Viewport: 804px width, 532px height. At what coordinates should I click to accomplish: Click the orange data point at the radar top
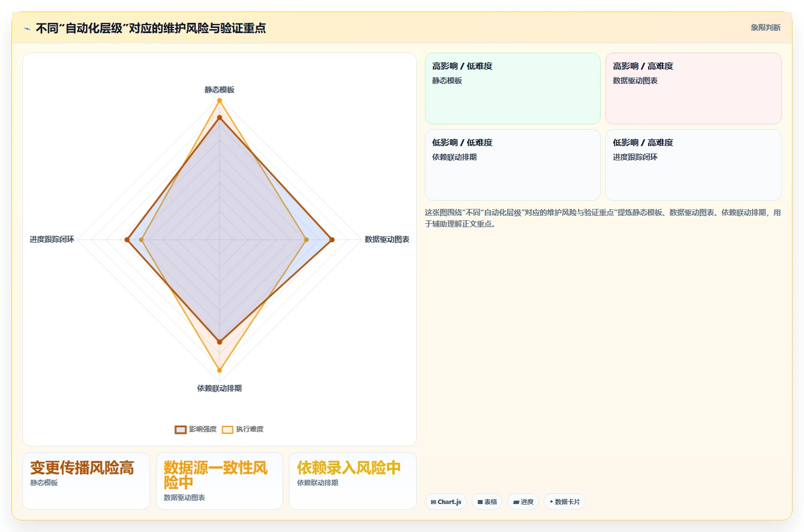pos(219,100)
